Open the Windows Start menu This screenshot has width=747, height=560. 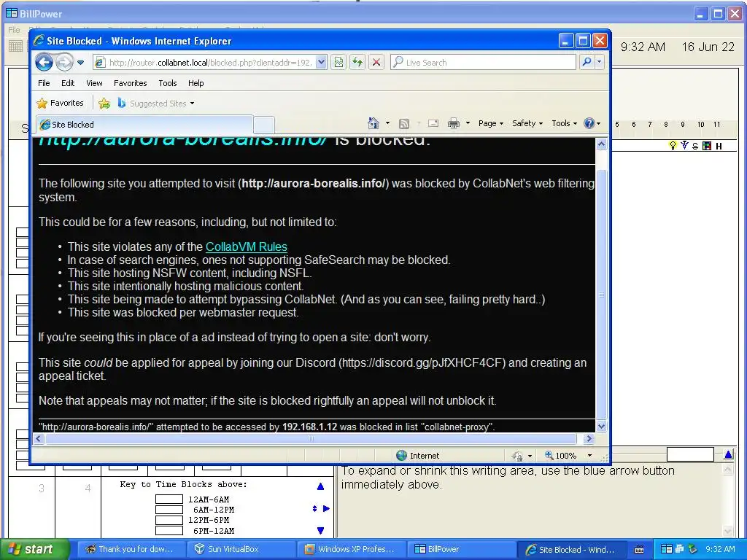click(34, 549)
